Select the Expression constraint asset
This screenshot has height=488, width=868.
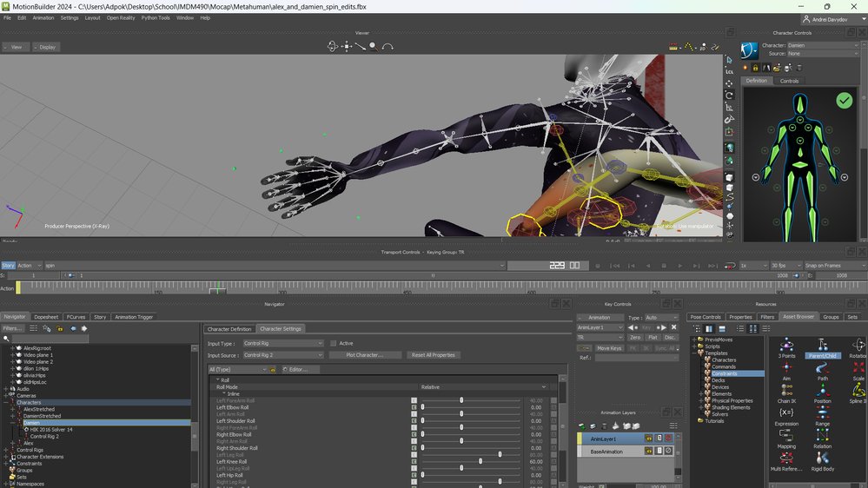[786, 417]
